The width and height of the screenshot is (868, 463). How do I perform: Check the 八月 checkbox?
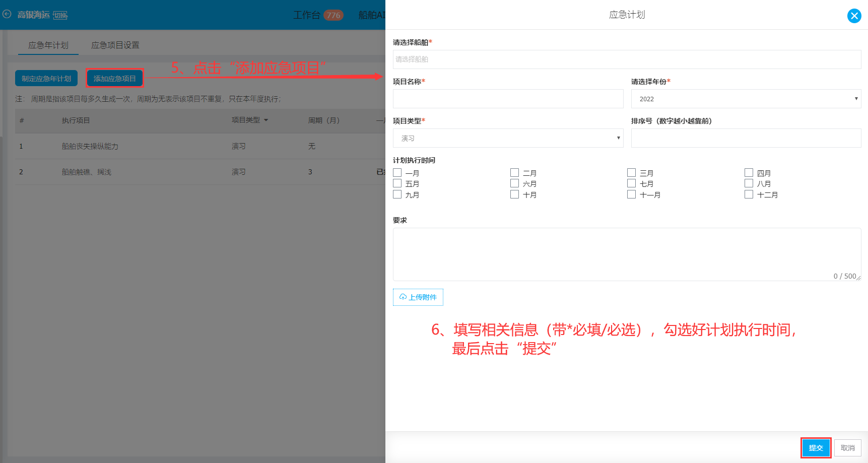(x=749, y=183)
